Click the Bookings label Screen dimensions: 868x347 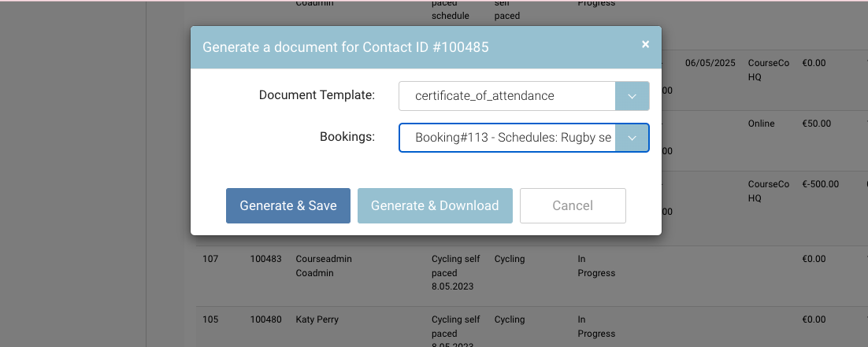tap(347, 137)
